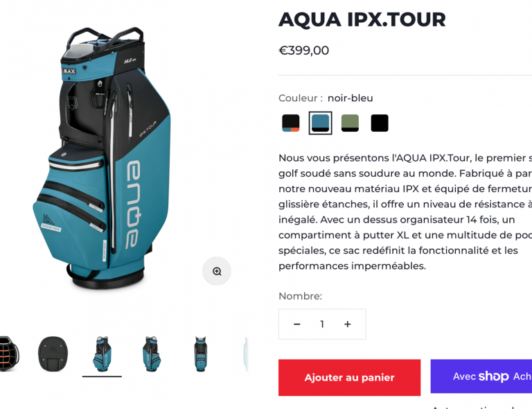Viewport: 532px width, 409px height.
Task: View the fourth thumbnail showing bag's other side
Action: pos(151,354)
